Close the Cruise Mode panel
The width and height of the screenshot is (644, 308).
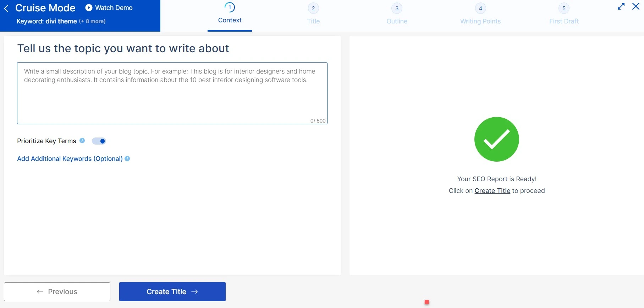pyautogui.click(x=635, y=6)
